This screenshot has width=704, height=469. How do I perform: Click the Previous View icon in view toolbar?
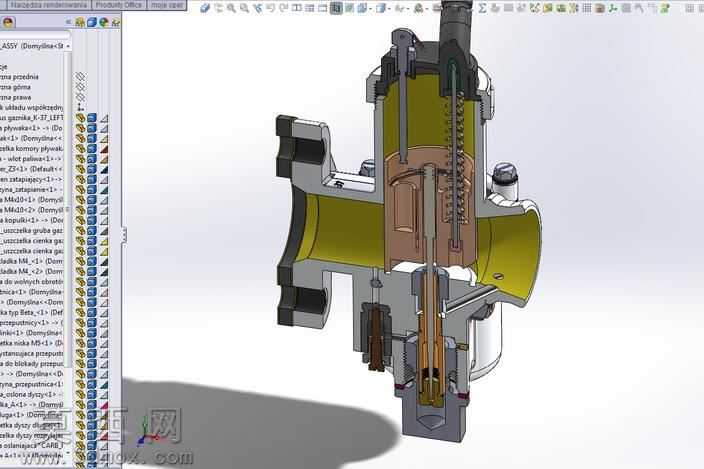pos(258,8)
